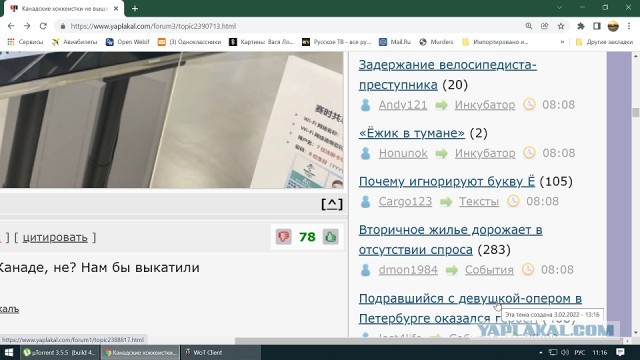This screenshot has width=640, height=360.
Task: Click the yaplakal.com address bar URL
Action: point(153,26)
